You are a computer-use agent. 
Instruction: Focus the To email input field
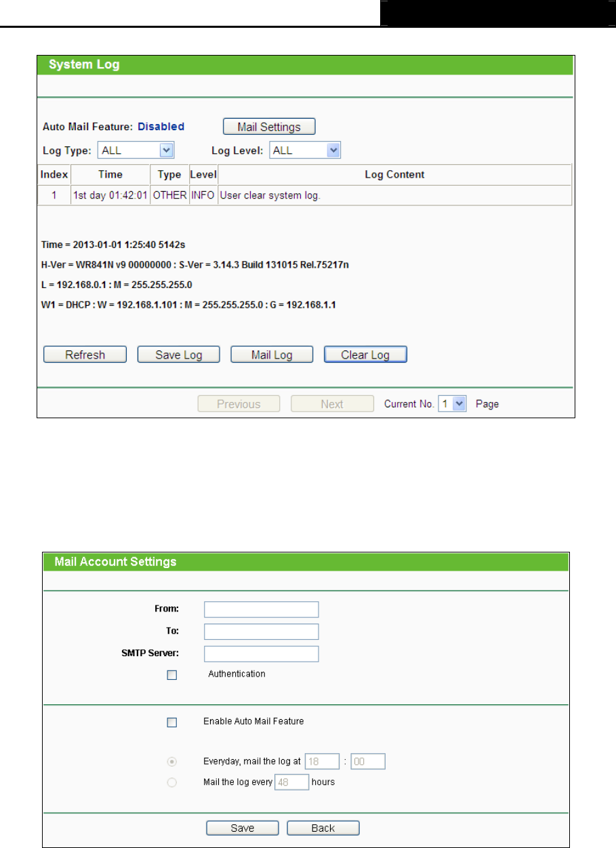tap(261, 632)
